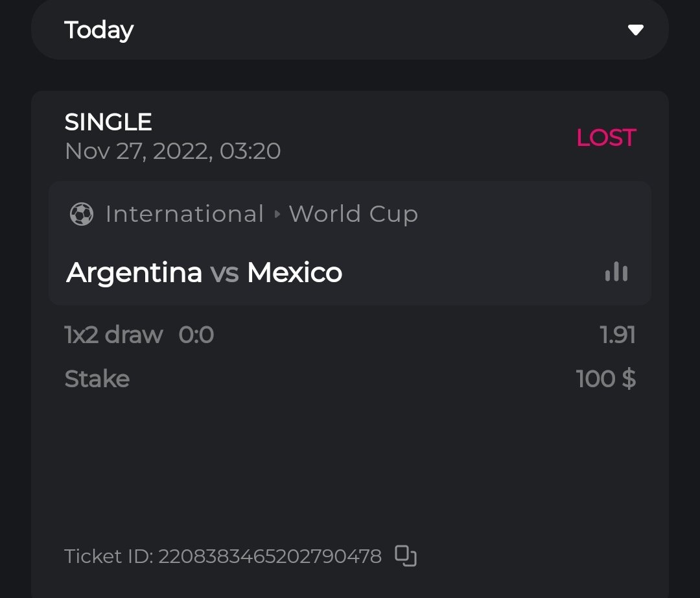Click the SINGLE bet type heading

point(108,122)
